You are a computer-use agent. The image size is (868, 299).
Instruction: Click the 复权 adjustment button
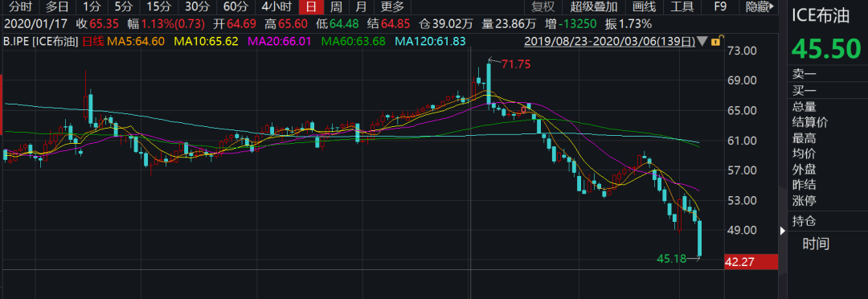(542, 6)
